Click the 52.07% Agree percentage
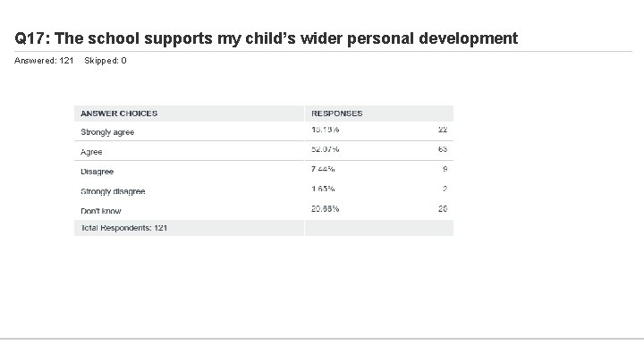644x362 pixels. coord(325,149)
